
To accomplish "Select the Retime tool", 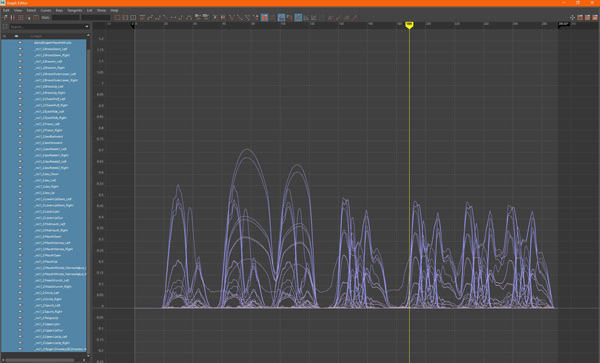I will pos(36,18).
